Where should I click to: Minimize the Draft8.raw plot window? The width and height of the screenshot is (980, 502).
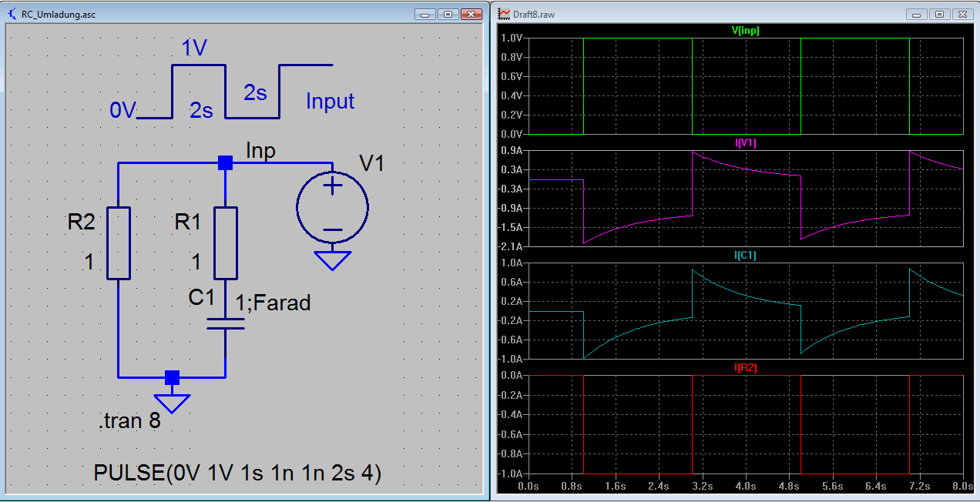tap(916, 14)
